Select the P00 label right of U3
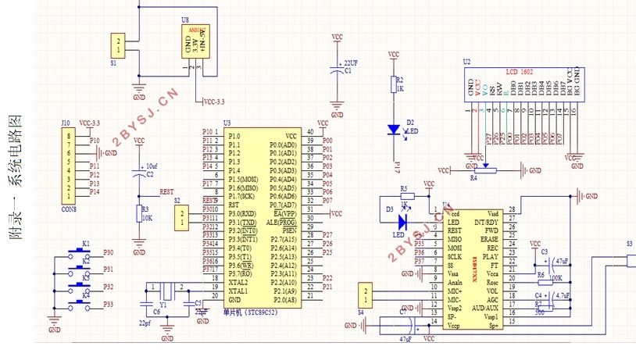 [x=327, y=141]
